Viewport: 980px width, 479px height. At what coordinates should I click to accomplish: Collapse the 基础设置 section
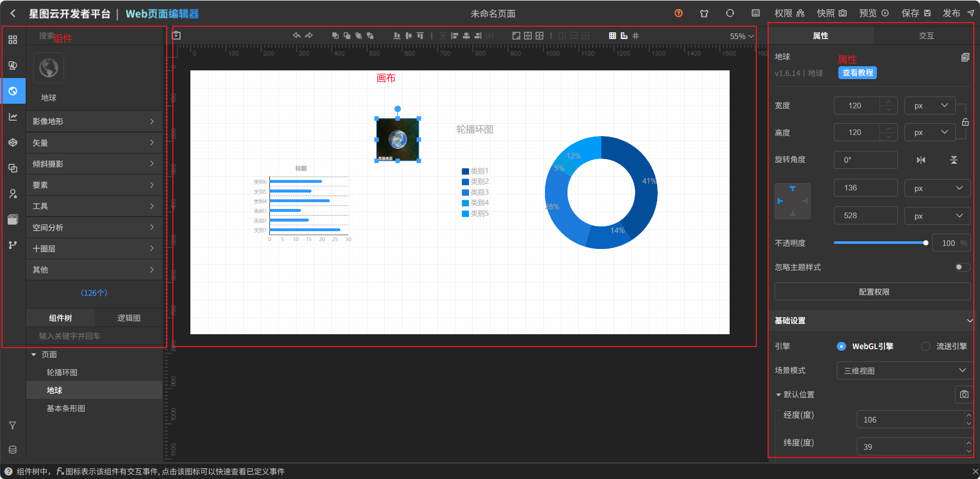pos(969,320)
